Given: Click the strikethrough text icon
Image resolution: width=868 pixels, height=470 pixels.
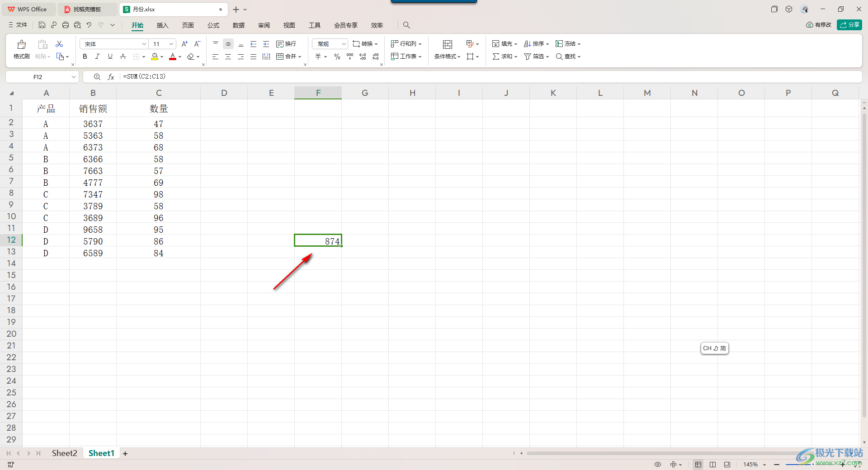Looking at the screenshot, I should click(123, 56).
